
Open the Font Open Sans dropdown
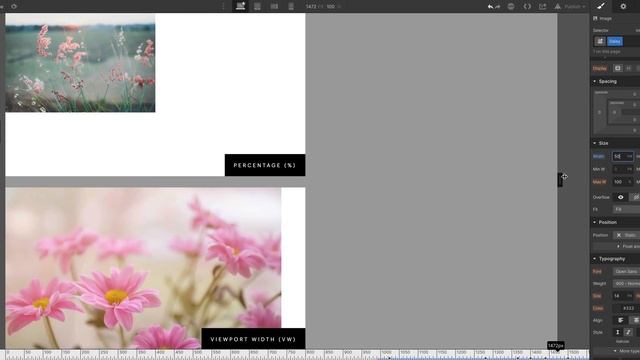tap(626, 271)
